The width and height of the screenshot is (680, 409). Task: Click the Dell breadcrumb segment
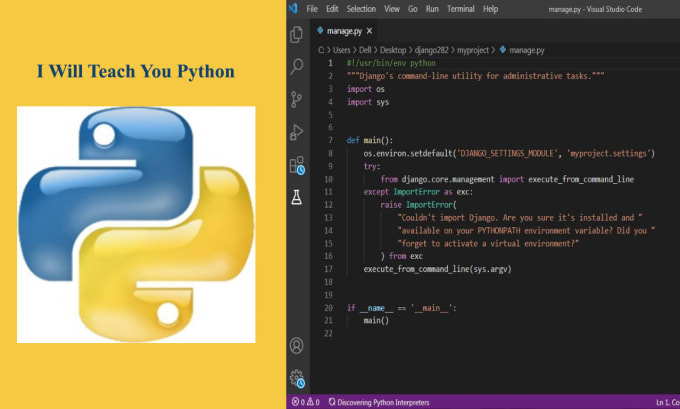tap(365, 50)
